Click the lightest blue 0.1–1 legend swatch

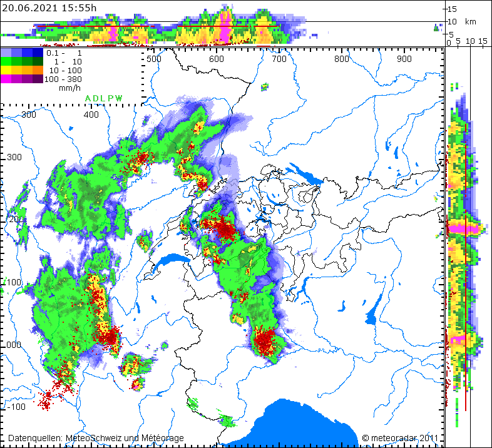pos(6,53)
